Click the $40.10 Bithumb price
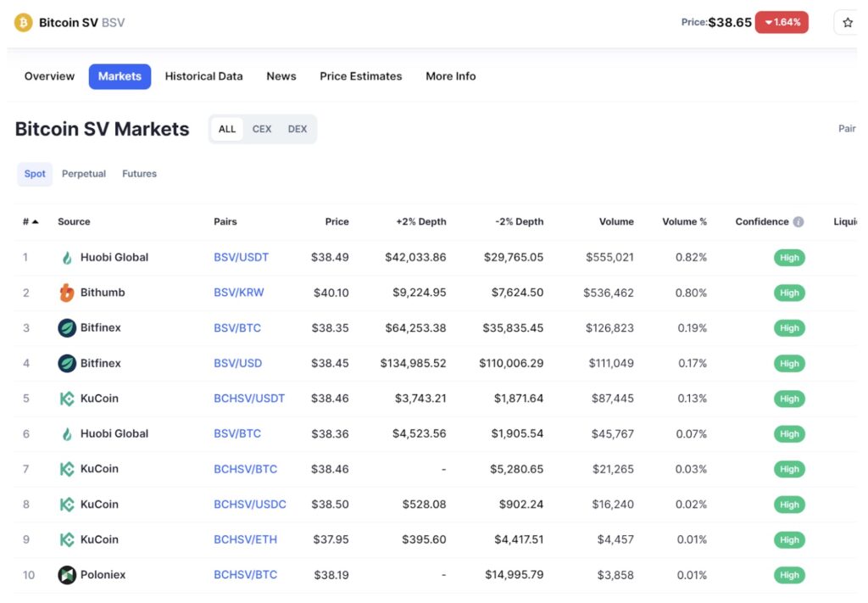 point(331,293)
